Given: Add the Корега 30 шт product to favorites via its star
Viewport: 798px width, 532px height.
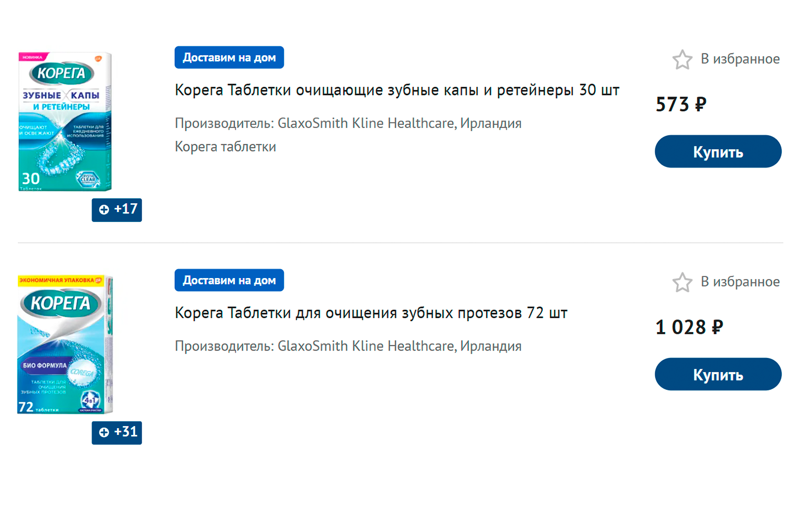Looking at the screenshot, I should click(x=682, y=59).
